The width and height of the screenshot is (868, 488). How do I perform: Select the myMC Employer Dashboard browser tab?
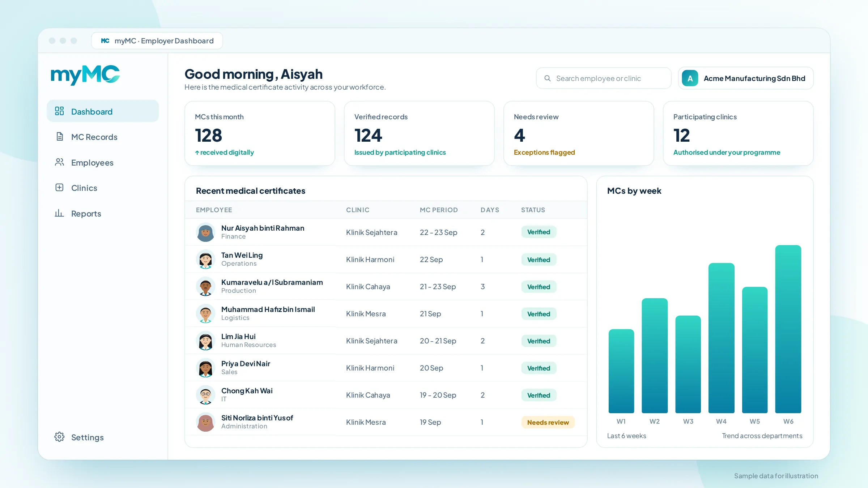157,40
